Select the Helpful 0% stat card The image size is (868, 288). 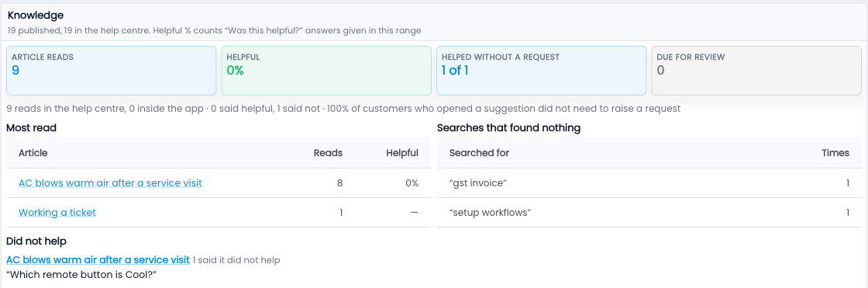click(x=326, y=71)
